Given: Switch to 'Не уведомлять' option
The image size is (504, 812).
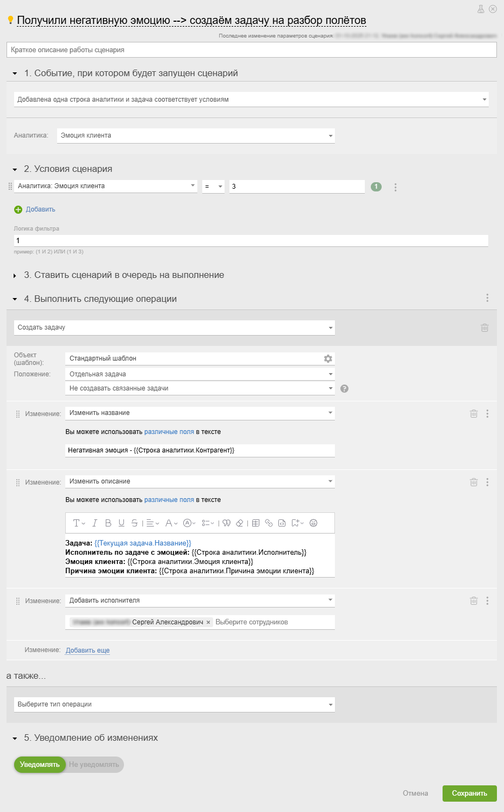Looking at the screenshot, I should pyautogui.click(x=94, y=765).
